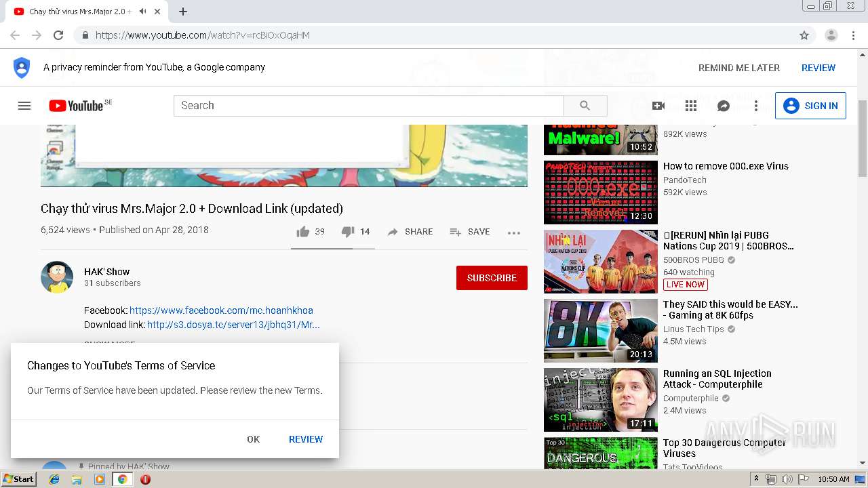Open the Linus Tech Tips channel
Image resolution: width=868 pixels, height=488 pixels.
693,329
